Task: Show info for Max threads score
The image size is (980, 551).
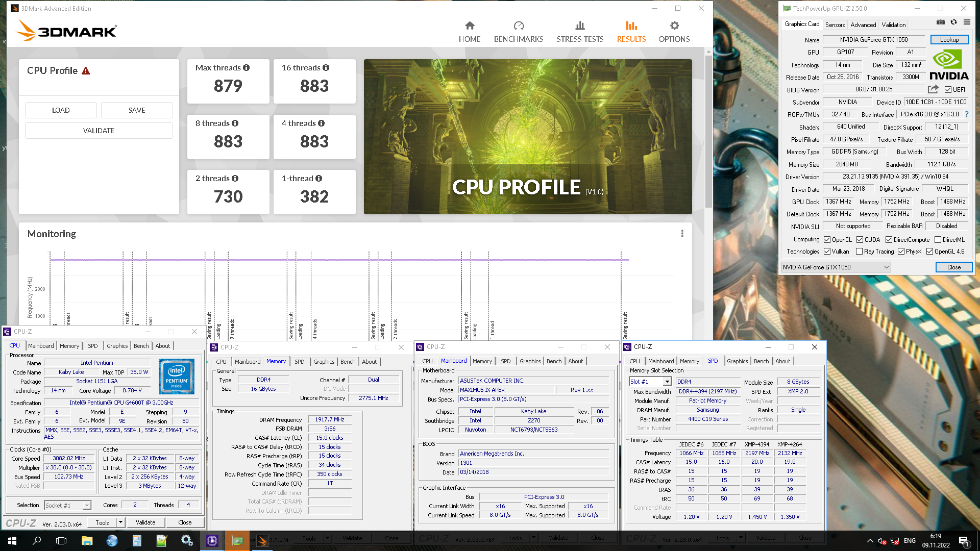Action: [x=247, y=68]
